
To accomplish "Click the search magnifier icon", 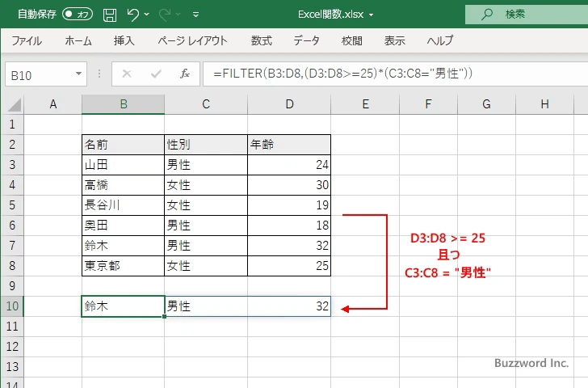I will click(x=486, y=14).
